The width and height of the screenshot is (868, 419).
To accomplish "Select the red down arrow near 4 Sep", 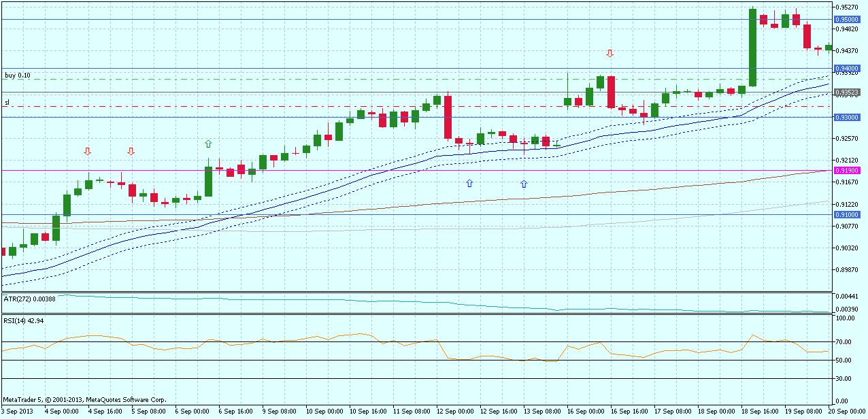I will click(87, 151).
